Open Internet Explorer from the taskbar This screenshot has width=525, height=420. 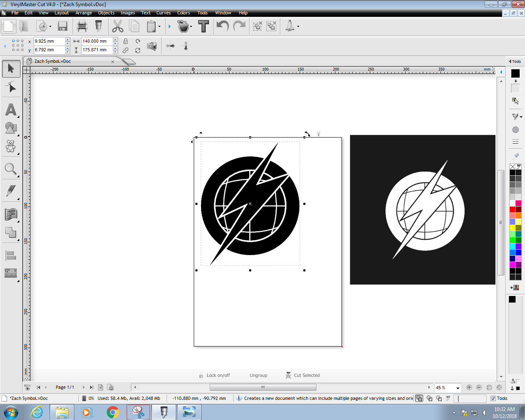tap(37, 412)
